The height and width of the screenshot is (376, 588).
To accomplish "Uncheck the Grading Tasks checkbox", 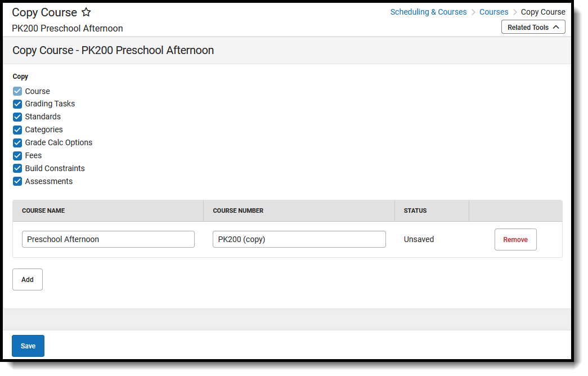I will click(x=17, y=104).
